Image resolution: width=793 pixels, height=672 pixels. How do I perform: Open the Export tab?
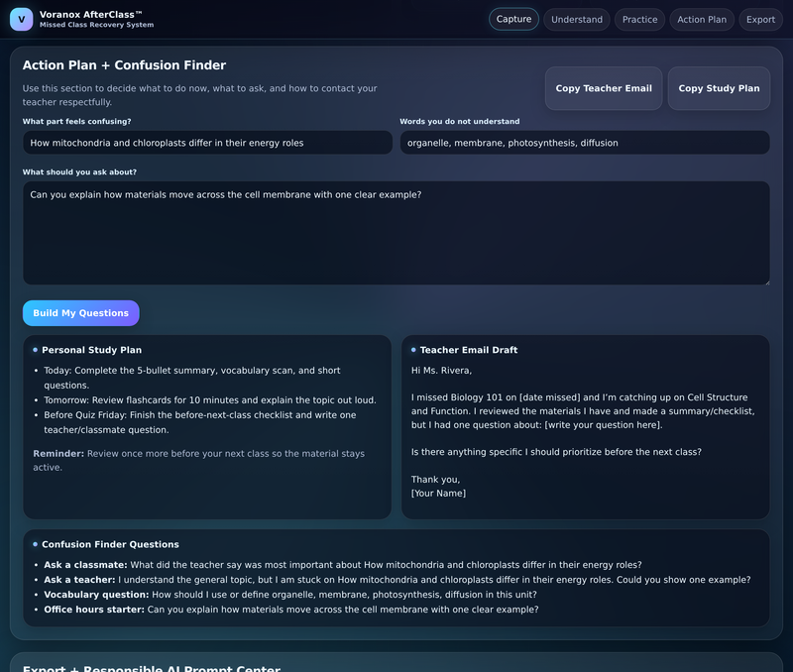click(760, 19)
